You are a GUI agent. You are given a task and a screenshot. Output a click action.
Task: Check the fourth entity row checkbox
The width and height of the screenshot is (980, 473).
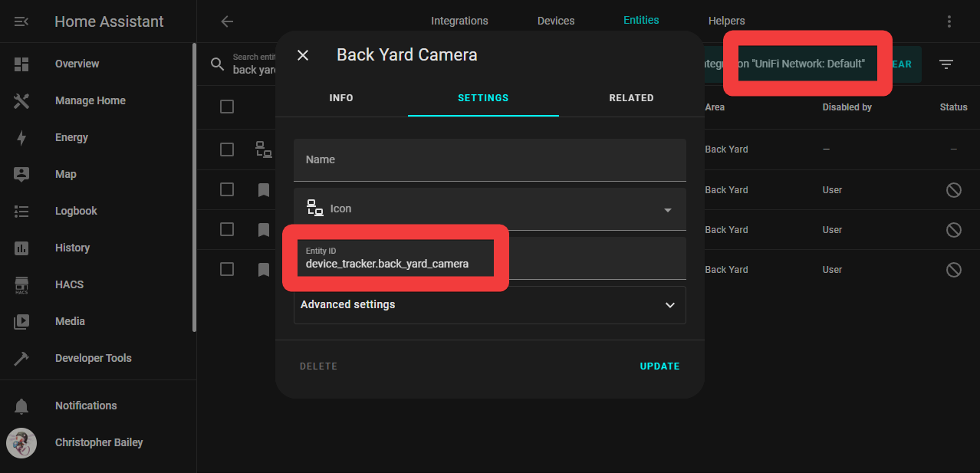(227, 269)
